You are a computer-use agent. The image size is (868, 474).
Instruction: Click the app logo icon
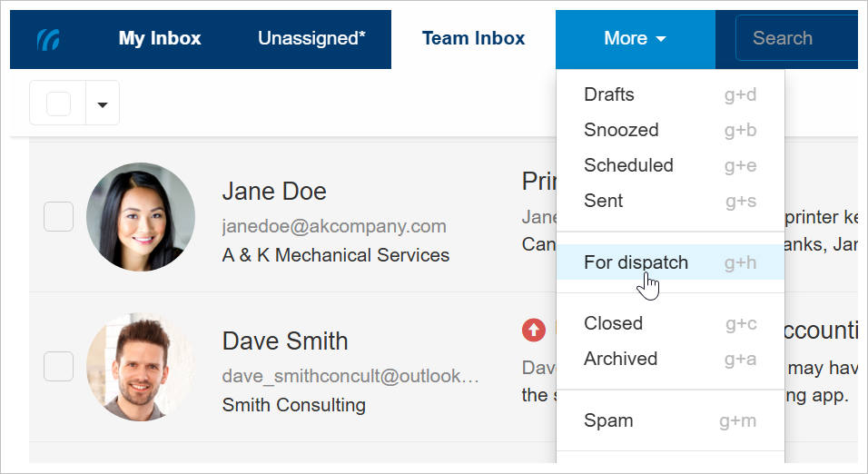click(48, 39)
